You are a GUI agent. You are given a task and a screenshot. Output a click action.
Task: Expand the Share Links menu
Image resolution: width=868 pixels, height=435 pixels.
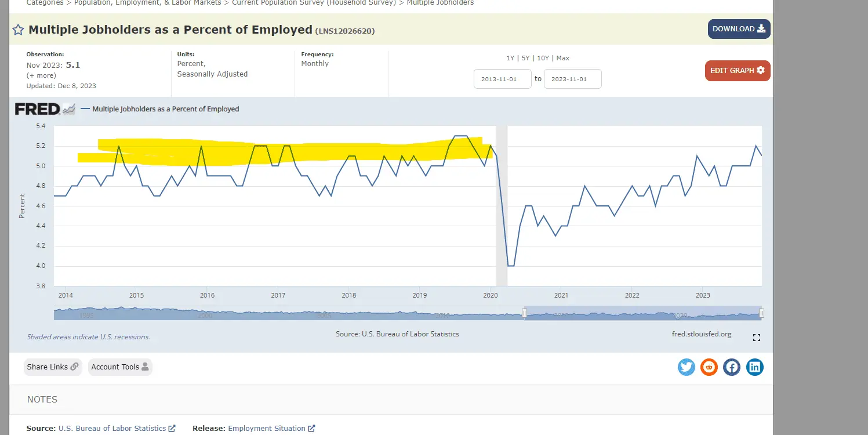point(53,367)
